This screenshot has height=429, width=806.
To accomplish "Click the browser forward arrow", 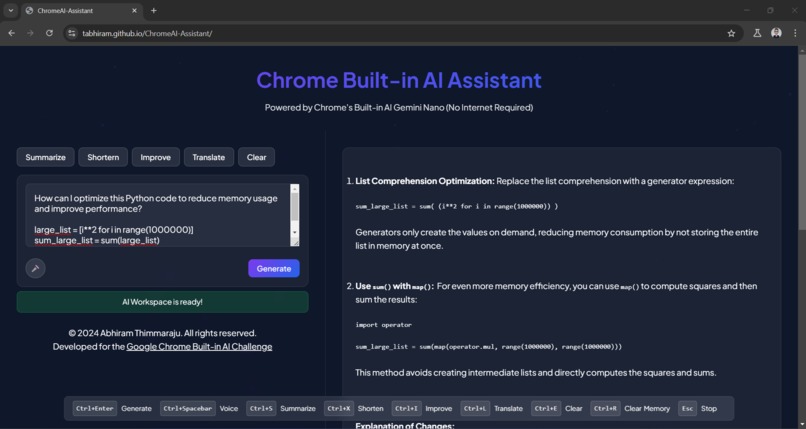I will [30, 33].
